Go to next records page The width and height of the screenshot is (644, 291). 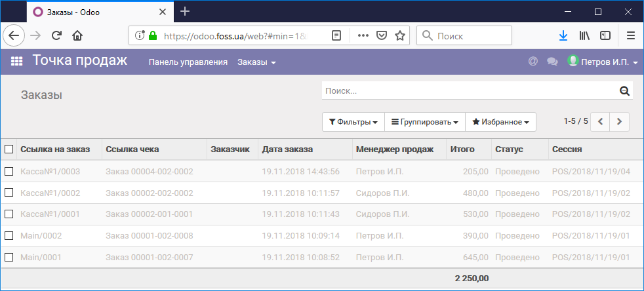[620, 121]
